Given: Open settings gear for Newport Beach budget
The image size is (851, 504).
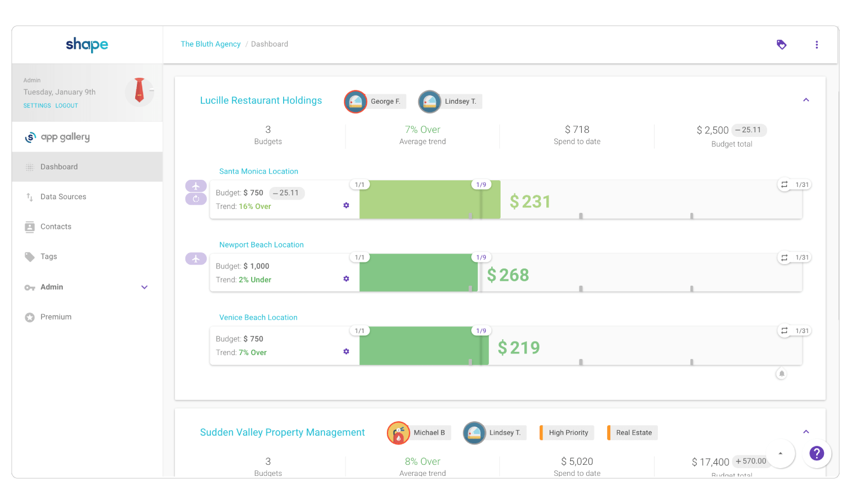Looking at the screenshot, I should tap(346, 278).
